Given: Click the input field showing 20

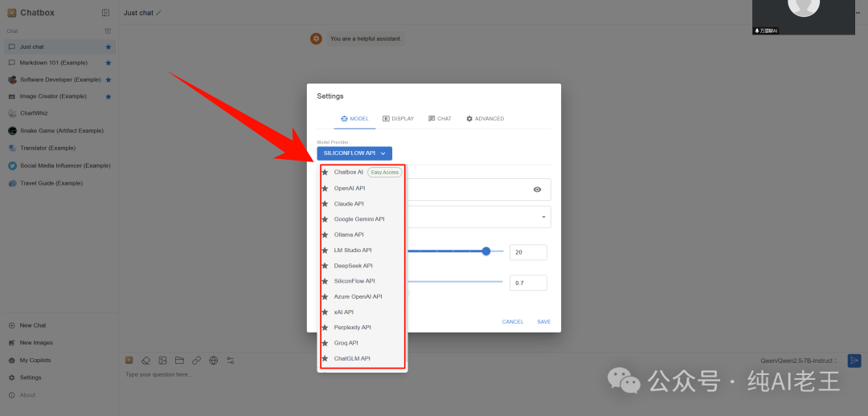Looking at the screenshot, I should (x=528, y=252).
